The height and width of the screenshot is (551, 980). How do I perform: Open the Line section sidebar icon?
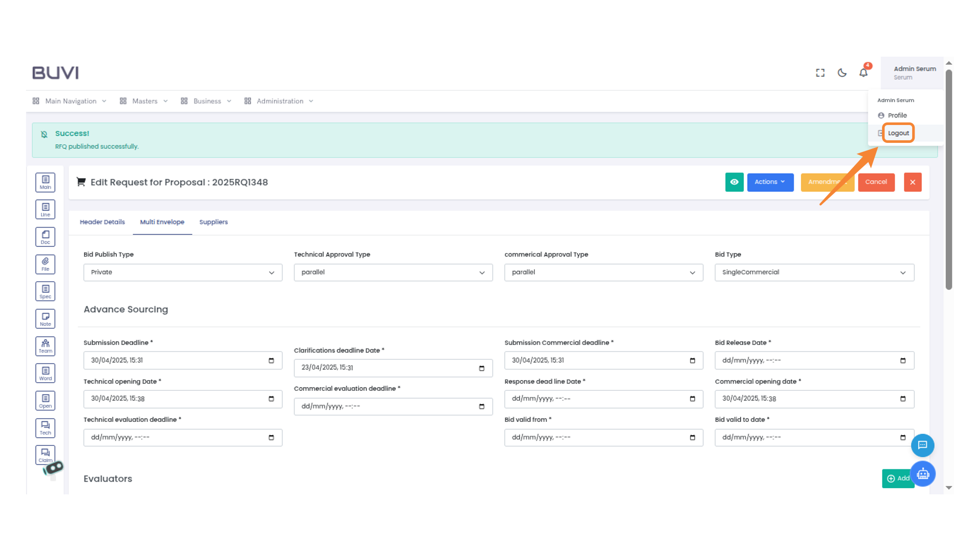[x=45, y=209]
